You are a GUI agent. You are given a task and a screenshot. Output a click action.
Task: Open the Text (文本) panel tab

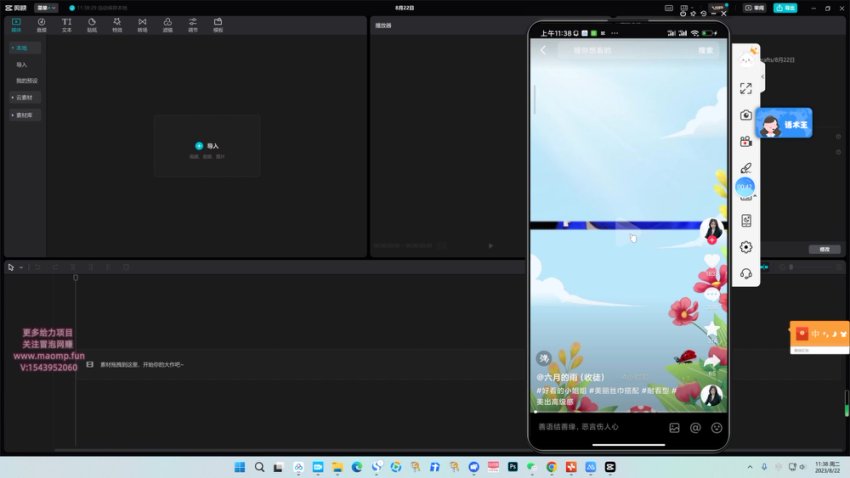(66, 24)
